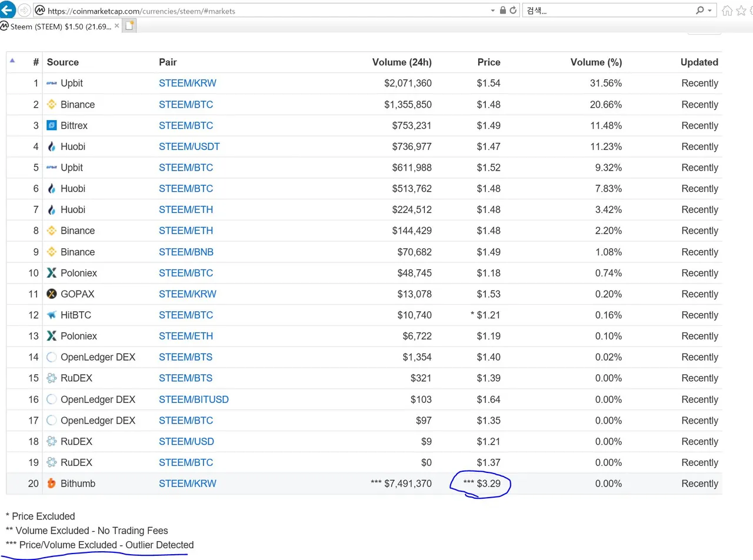Expand the address bar dropdown arrow
The image size is (753, 560).
pyautogui.click(x=493, y=11)
